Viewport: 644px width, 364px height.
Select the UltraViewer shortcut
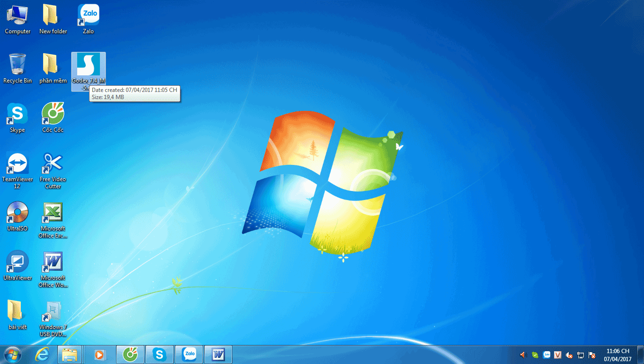pos(18,266)
